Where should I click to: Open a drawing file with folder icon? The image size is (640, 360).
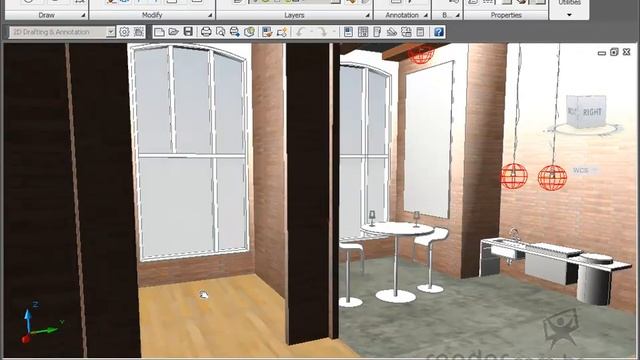[x=173, y=32]
